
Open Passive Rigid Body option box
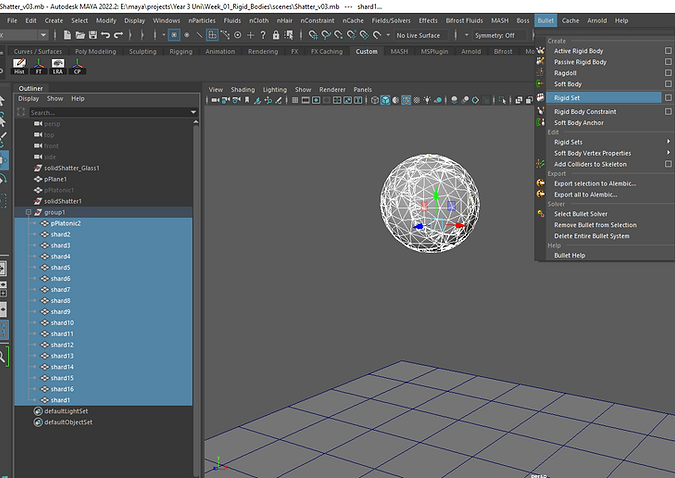[x=668, y=62]
